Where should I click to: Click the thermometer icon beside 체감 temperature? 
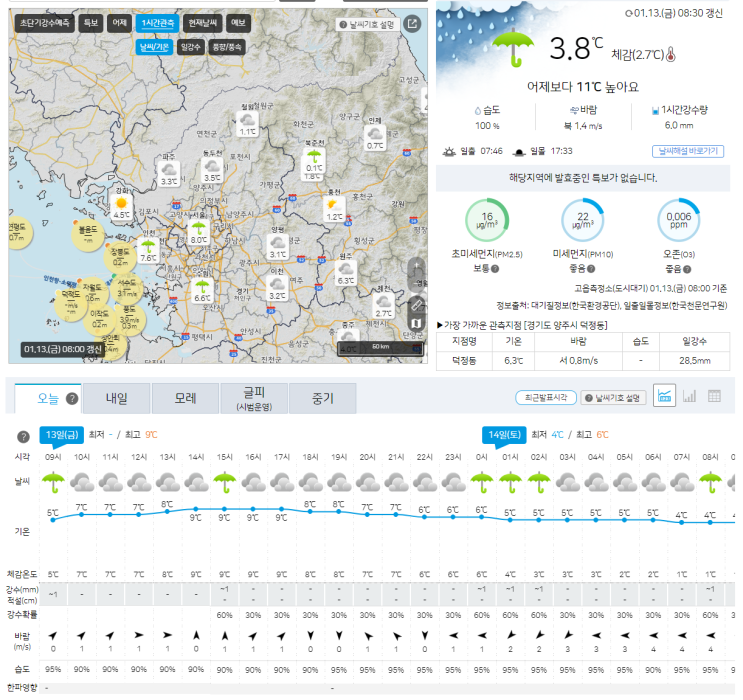pyautogui.click(x=671, y=55)
